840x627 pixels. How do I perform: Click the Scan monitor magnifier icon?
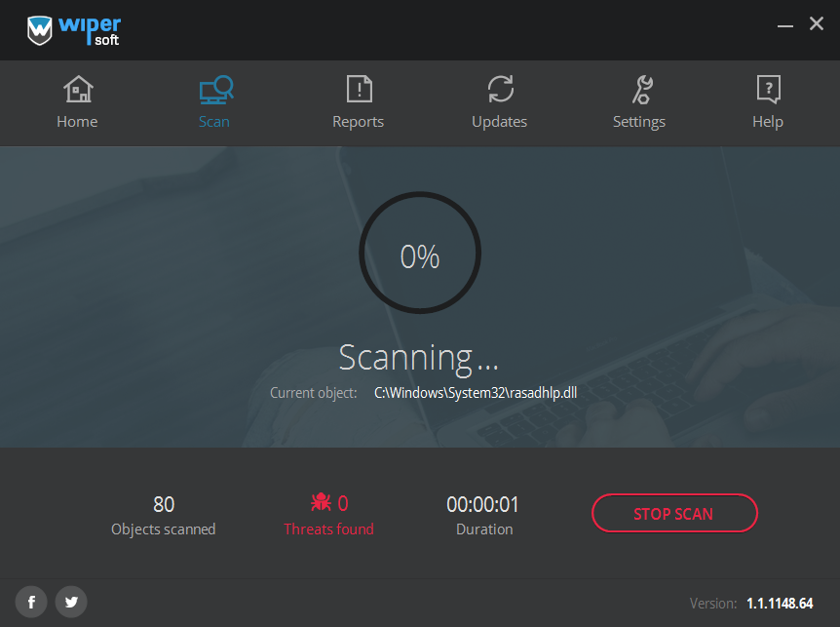coord(215,90)
